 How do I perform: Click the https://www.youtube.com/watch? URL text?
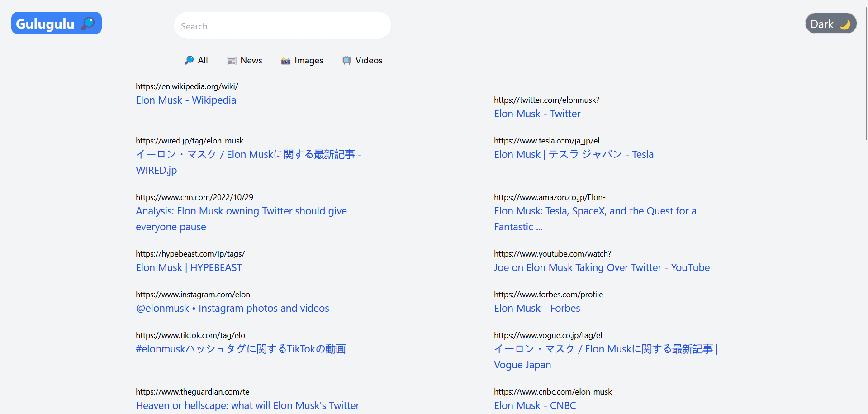[x=553, y=253]
